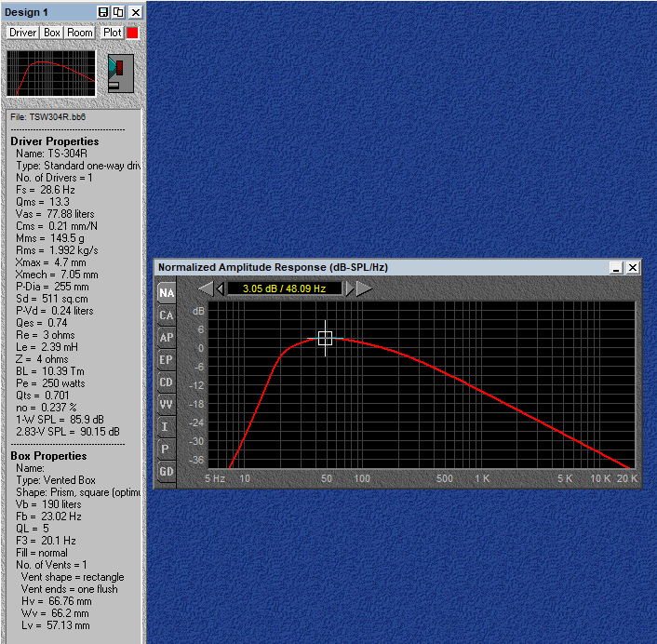Image resolution: width=657 pixels, height=644 pixels.
Task: Click the duplicate design icon in Design 1 titlebar
Action: 118,12
